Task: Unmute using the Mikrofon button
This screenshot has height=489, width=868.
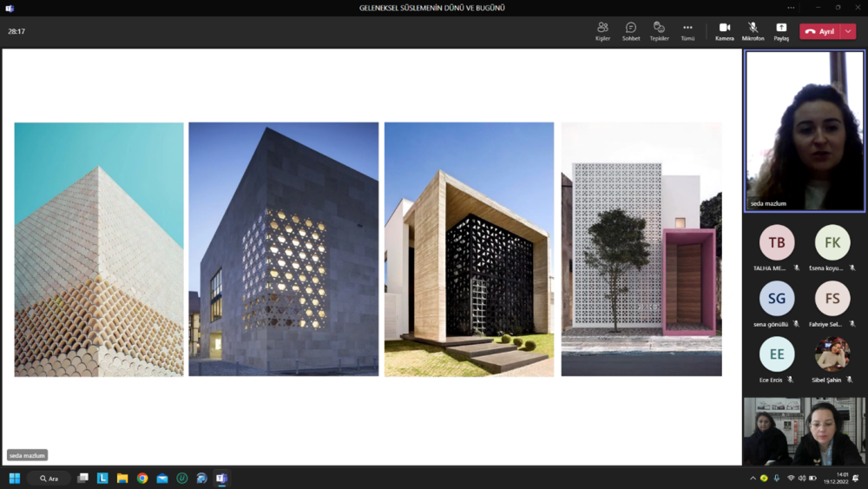Action: click(753, 31)
